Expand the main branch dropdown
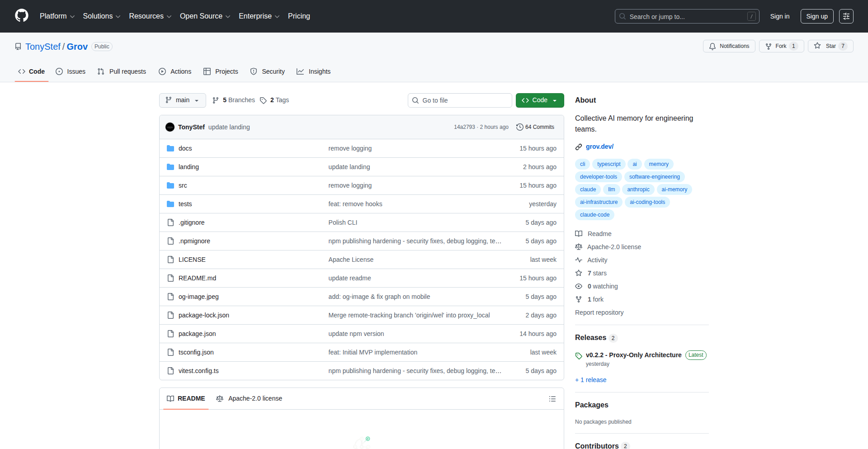868x449 pixels. tap(182, 100)
